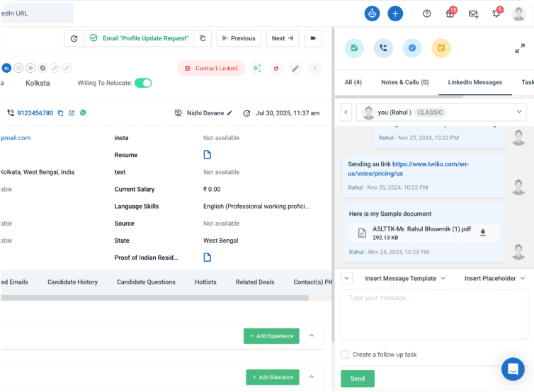Copy the phone number 9123456780
The width and height of the screenshot is (534, 392).
click(60, 113)
